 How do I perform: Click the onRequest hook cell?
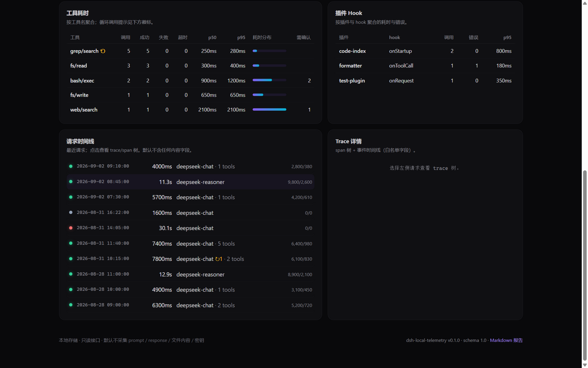point(401,81)
